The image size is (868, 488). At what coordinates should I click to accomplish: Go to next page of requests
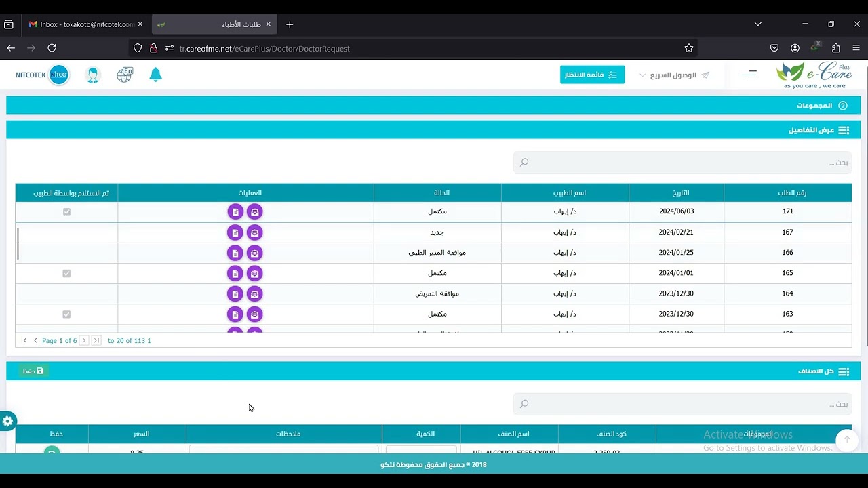pyautogui.click(x=84, y=340)
